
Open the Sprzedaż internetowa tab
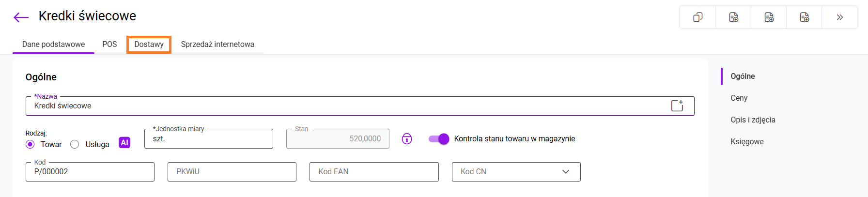217,45
